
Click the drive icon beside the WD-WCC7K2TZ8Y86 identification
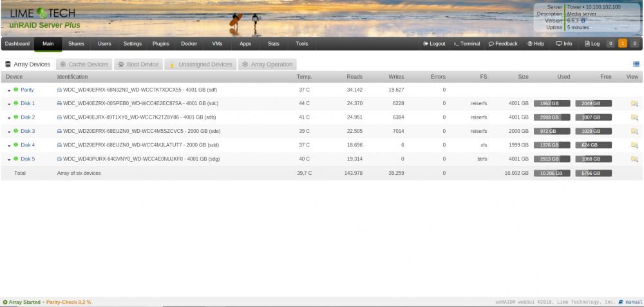click(x=59, y=117)
